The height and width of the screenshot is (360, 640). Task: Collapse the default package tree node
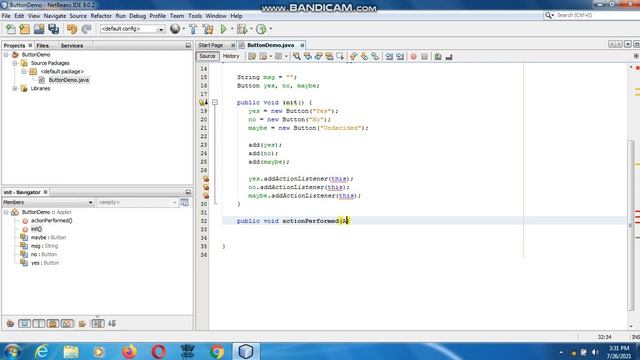tap(24, 71)
